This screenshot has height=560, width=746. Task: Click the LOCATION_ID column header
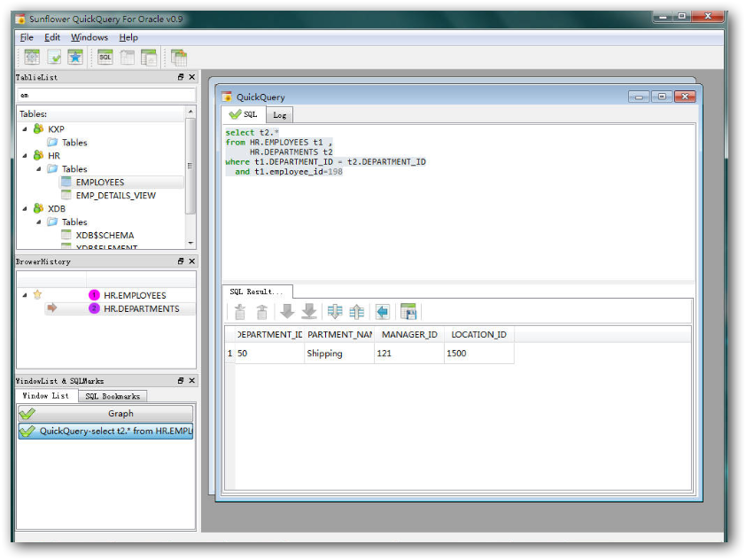coord(478,334)
